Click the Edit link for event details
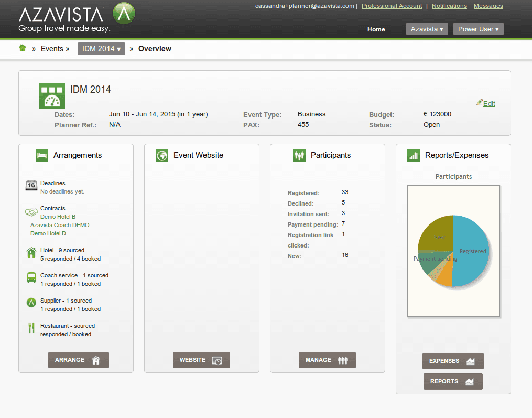 [489, 103]
